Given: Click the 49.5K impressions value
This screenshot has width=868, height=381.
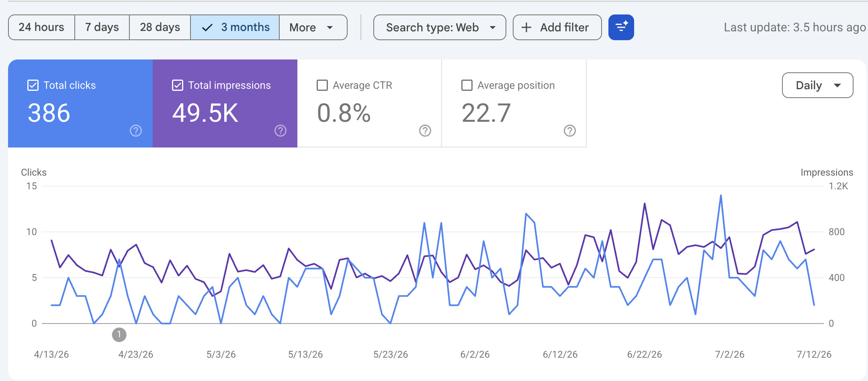Looking at the screenshot, I should [205, 113].
